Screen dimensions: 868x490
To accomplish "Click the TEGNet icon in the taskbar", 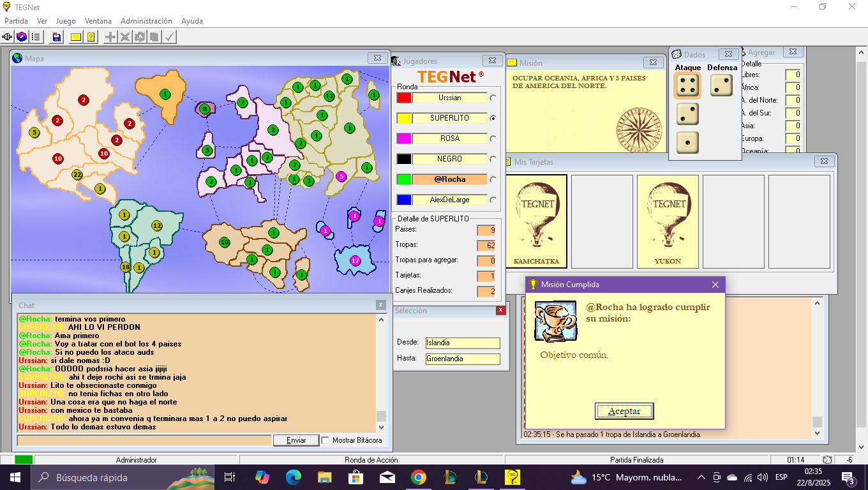I will click(512, 477).
